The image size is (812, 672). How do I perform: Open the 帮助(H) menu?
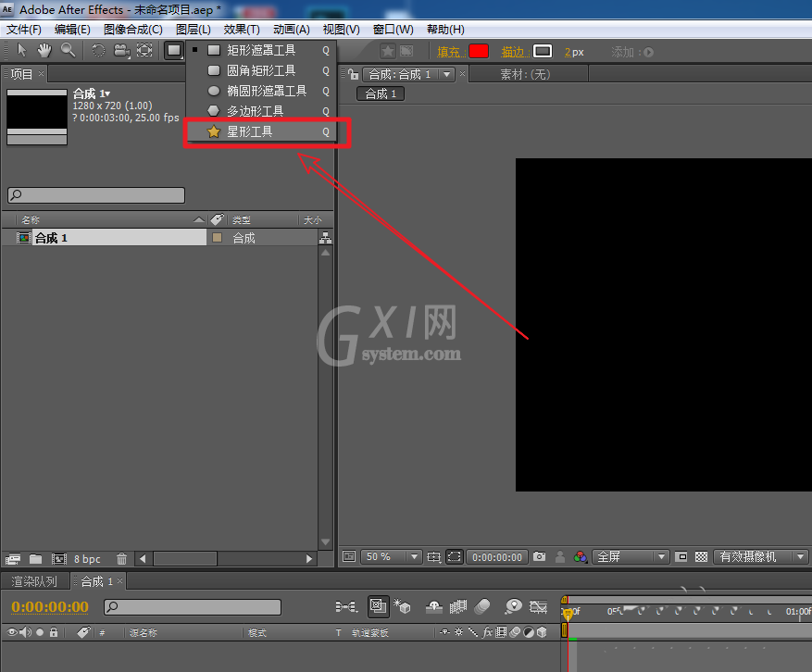445,30
